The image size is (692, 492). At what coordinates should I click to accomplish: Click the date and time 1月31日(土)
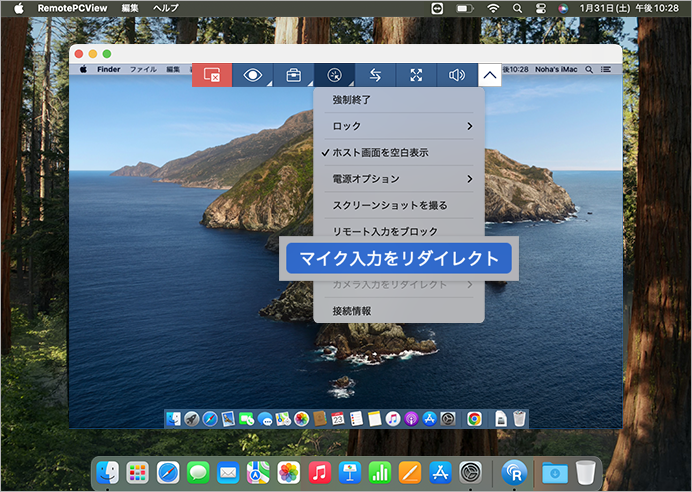(x=605, y=8)
